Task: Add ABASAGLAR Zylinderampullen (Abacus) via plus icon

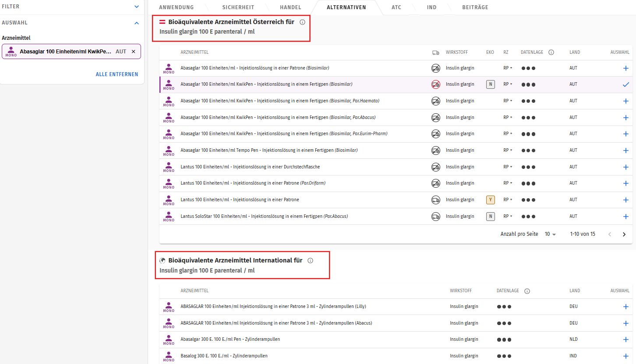Action: point(625,323)
